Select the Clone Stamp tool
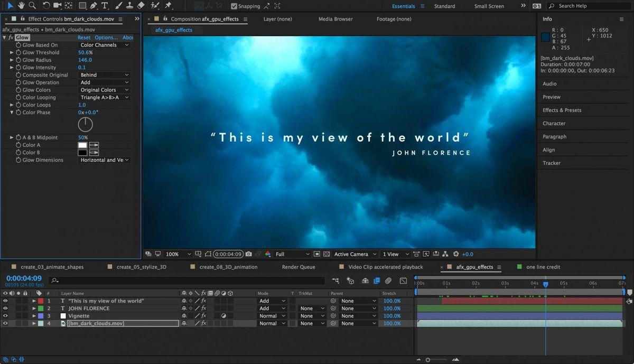 pos(129,6)
